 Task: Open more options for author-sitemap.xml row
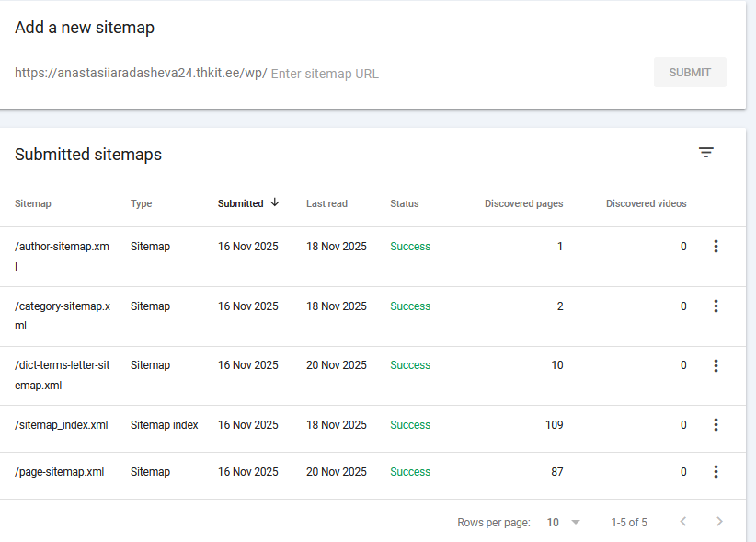716,247
